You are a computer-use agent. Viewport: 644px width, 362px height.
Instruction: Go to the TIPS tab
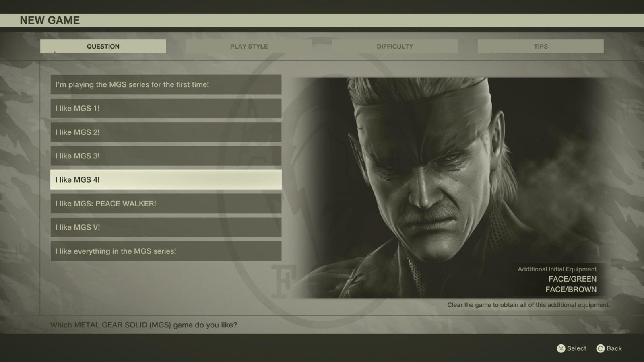point(541,46)
